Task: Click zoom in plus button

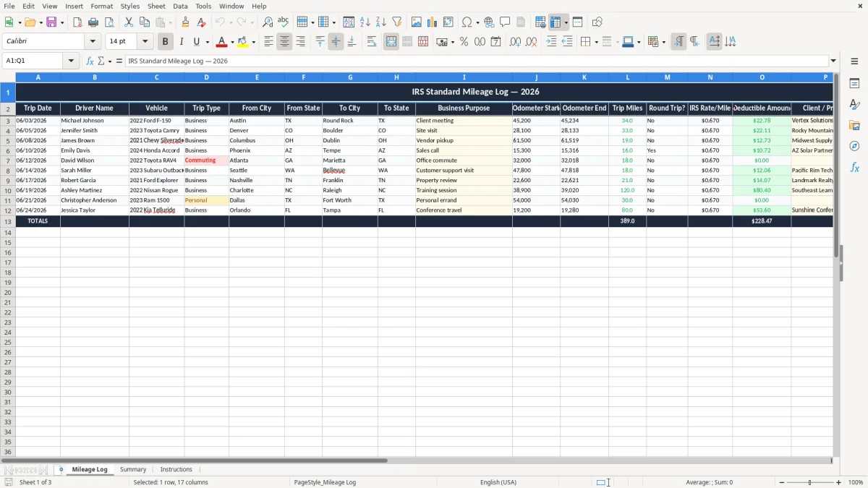Action: (x=839, y=482)
